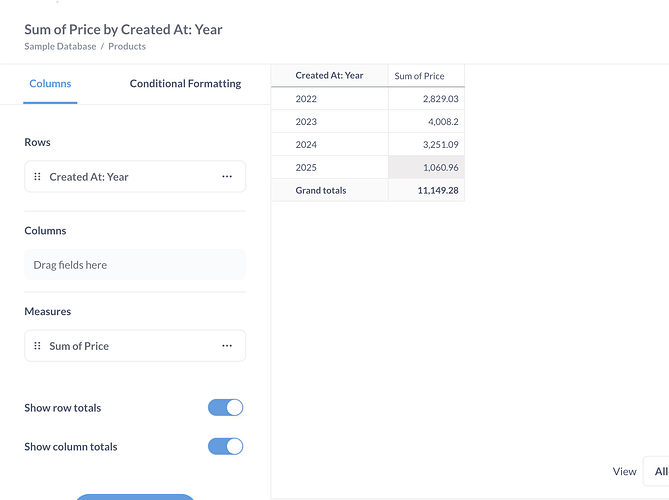Open the Products breadcrumb link
The height and width of the screenshot is (500, 669).
pyautogui.click(x=127, y=47)
